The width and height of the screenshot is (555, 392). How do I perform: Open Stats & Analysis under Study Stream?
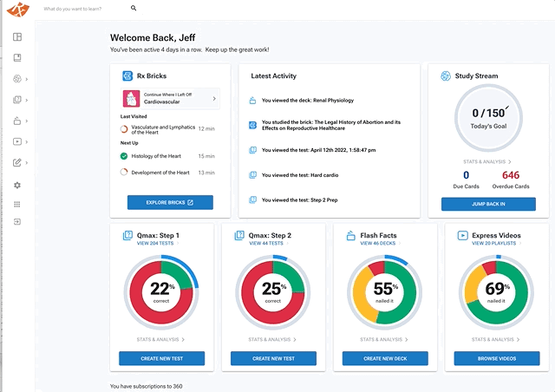[x=487, y=162]
